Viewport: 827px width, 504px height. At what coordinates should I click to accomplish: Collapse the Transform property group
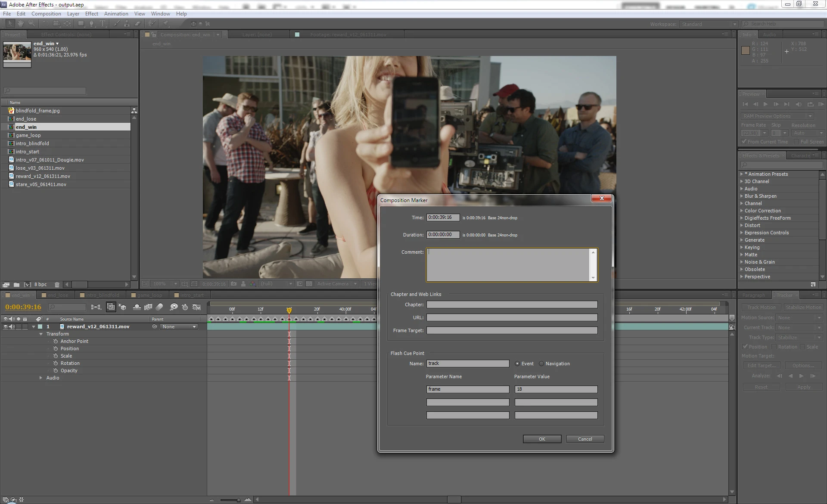click(41, 334)
